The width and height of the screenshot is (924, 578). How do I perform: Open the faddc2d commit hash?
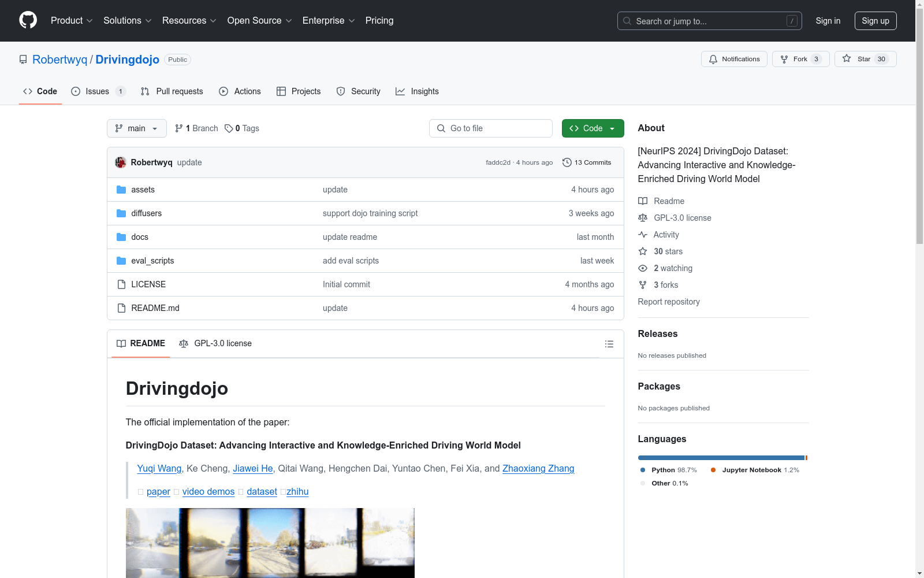tap(498, 162)
